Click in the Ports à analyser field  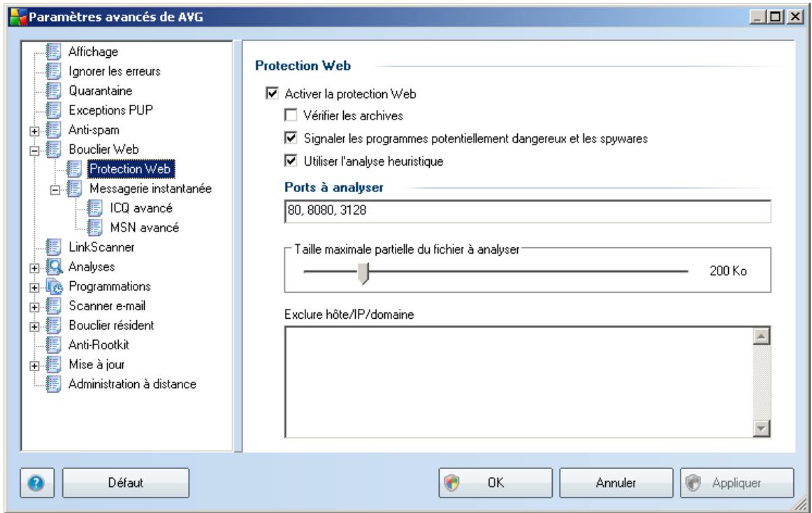527,211
